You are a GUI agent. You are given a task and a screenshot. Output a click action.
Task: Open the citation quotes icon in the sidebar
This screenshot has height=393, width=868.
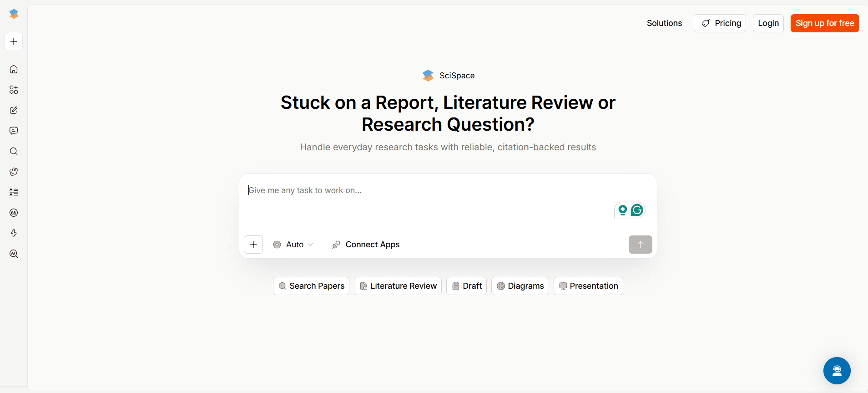[14, 213]
